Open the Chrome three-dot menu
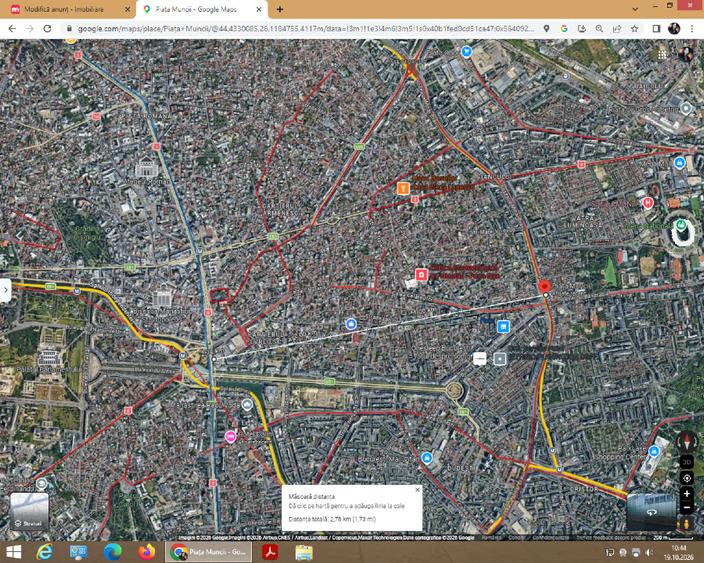This screenshot has width=704, height=563. 691,29
